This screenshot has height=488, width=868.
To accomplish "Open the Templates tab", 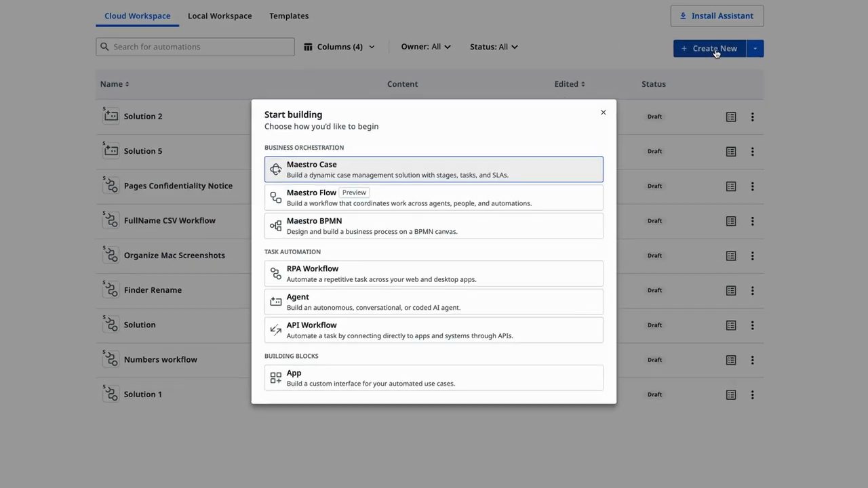I will pos(289,16).
